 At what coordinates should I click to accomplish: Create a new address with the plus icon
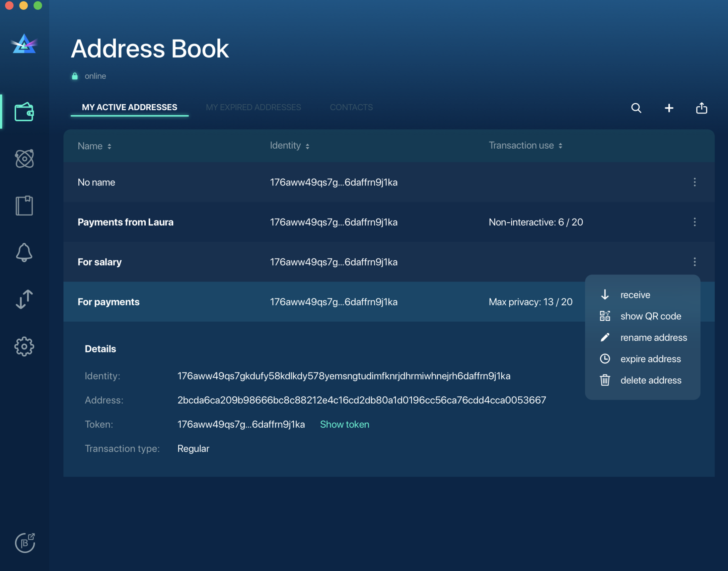pos(669,108)
